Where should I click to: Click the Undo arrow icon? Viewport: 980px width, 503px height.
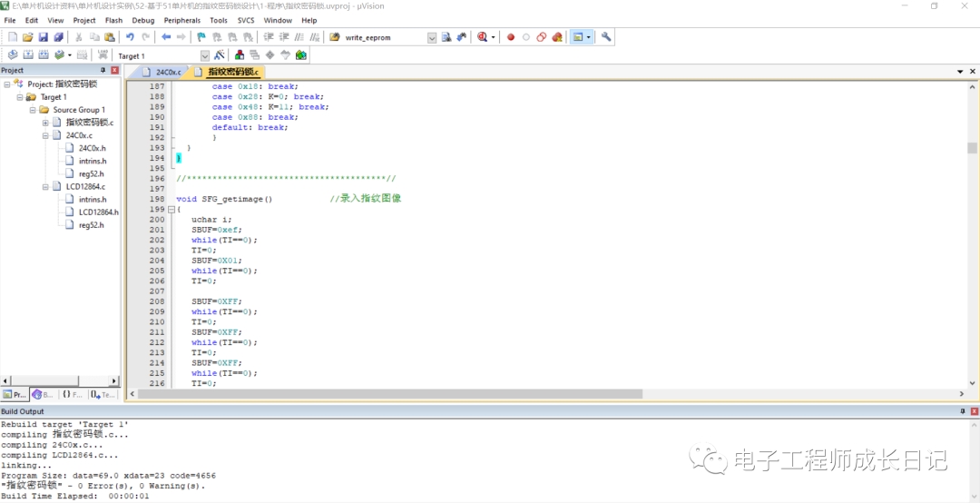(130, 37)
